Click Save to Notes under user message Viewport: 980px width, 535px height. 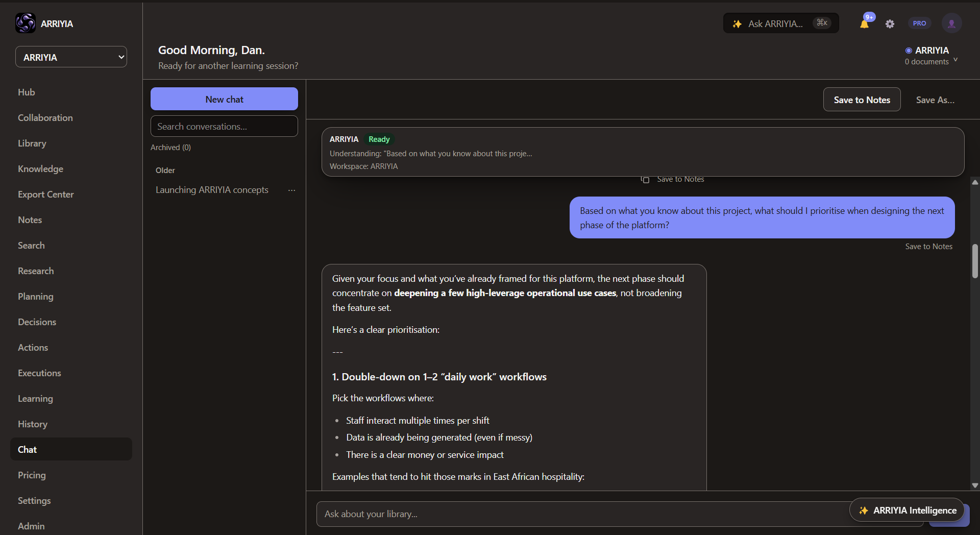point(928,247)
